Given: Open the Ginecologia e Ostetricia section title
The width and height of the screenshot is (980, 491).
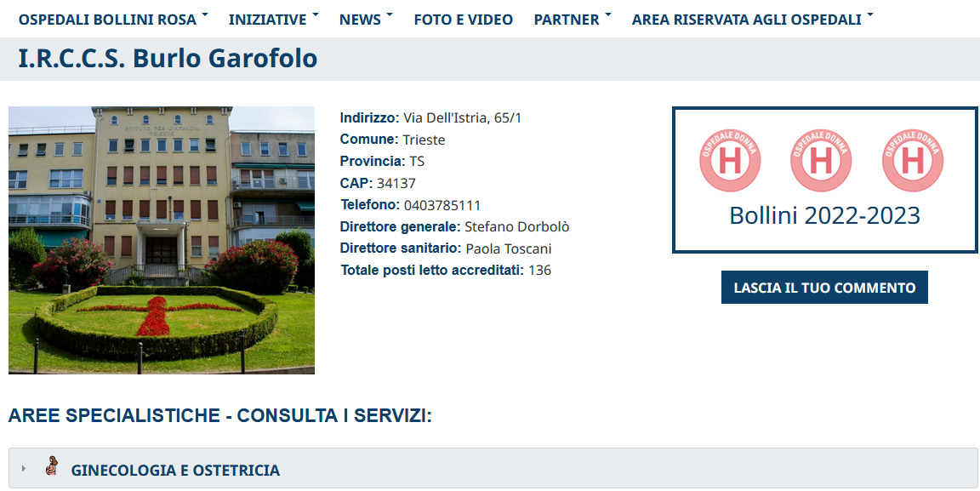Looking at the screenshot, I should [x=175, y=471].
